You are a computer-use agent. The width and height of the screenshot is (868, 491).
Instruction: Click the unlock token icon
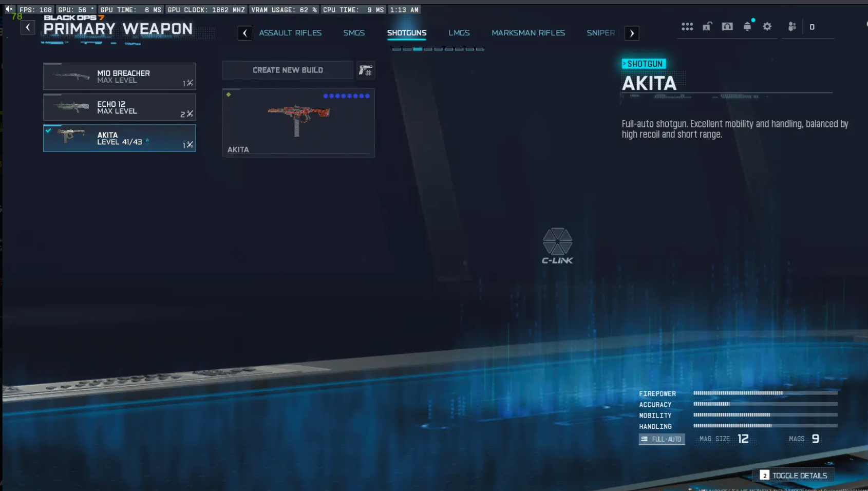tap(707, 26)
